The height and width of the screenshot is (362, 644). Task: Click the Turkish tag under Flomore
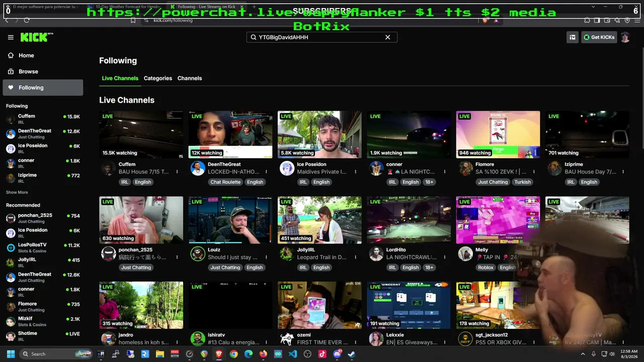coord(522,182)
